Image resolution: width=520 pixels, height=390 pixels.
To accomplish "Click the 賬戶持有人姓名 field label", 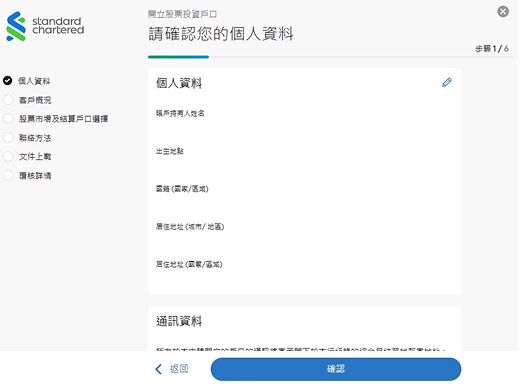I will point(180,113).
